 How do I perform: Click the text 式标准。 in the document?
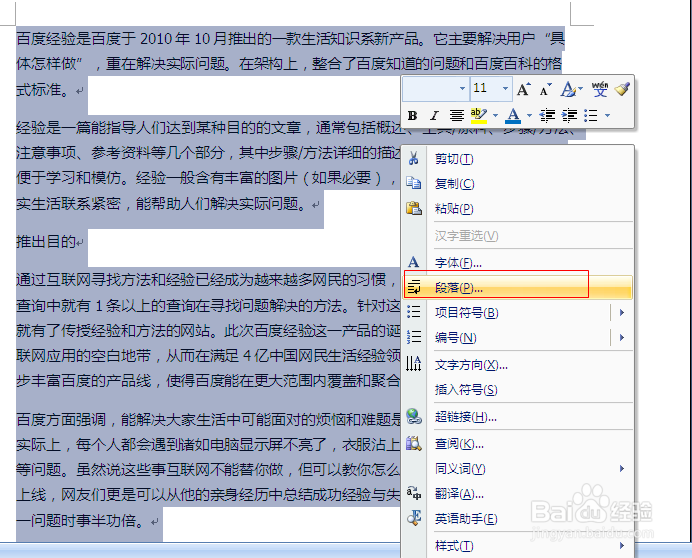(42, 90)
